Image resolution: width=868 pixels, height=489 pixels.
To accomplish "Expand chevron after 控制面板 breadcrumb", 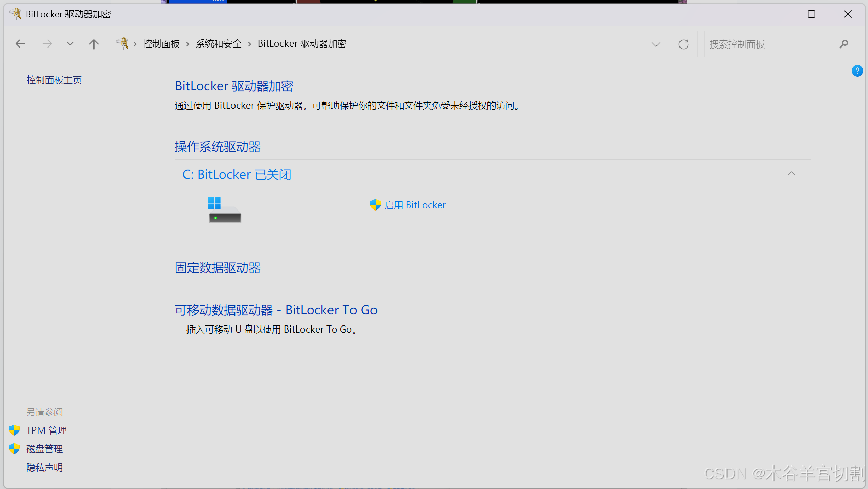I will tap(188, 44).
